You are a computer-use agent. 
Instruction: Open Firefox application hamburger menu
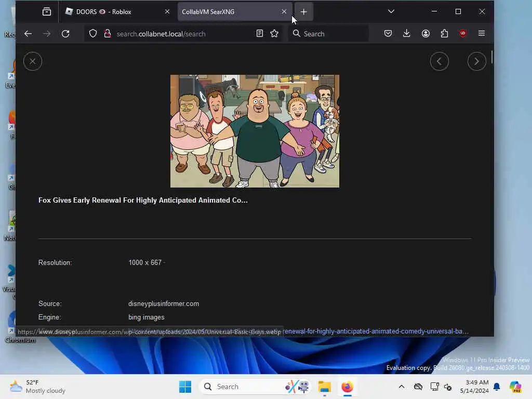[x=482, y=33]
